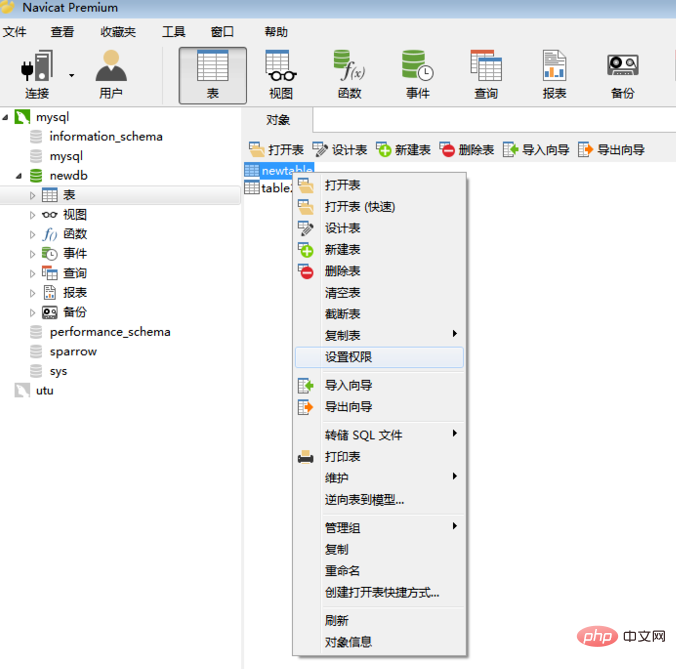Open the 转储 SQL 文件 submenu

click(379, 435)
